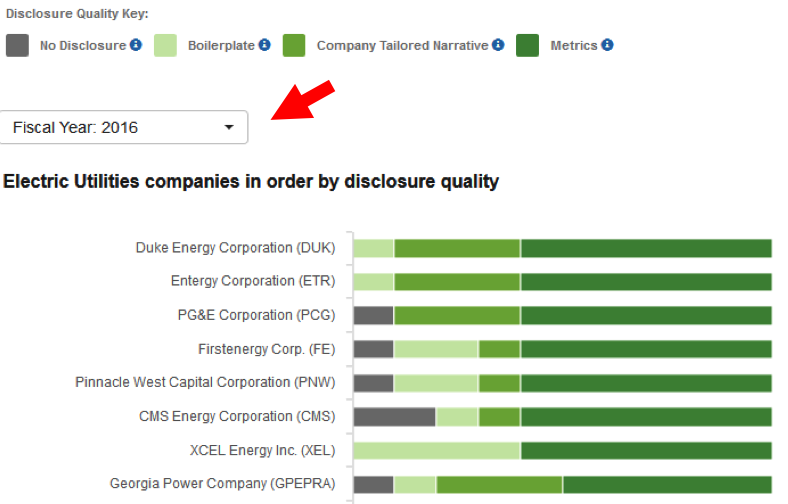This screenshot has height=504, width=788.
Task: Click Georgia Power's Company Tailored Narrative segment
Action: coord(499,484)
